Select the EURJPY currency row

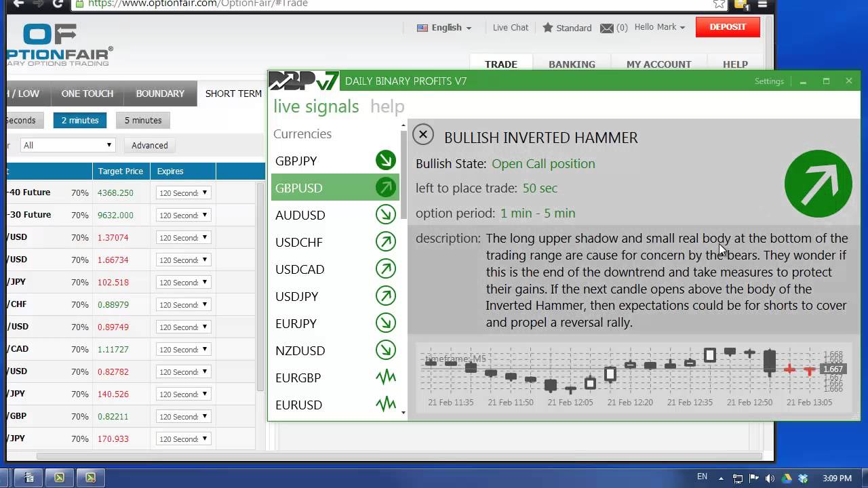pos(335,323)
